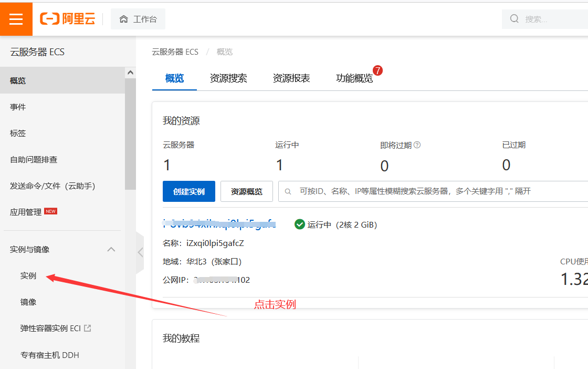
Task: Open 专有宿主机 DDH in the sidebar
Action: point(50,355)
